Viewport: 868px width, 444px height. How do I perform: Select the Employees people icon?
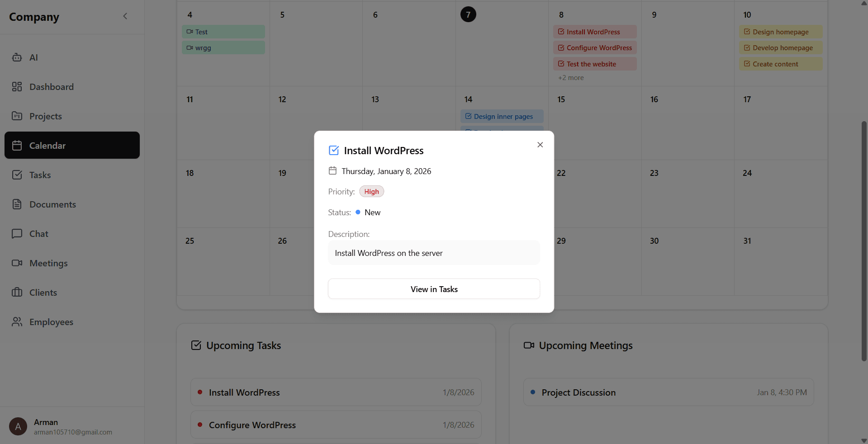[17, 321]
